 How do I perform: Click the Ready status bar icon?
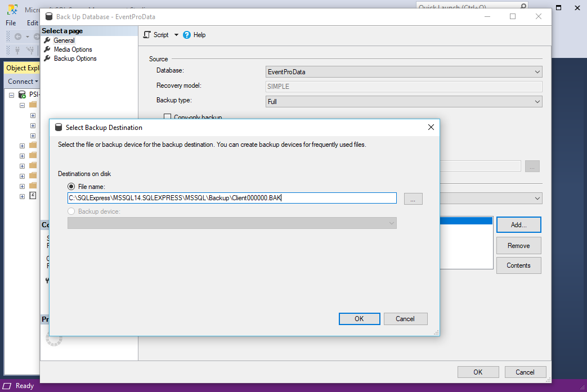[x=7, y=386]
